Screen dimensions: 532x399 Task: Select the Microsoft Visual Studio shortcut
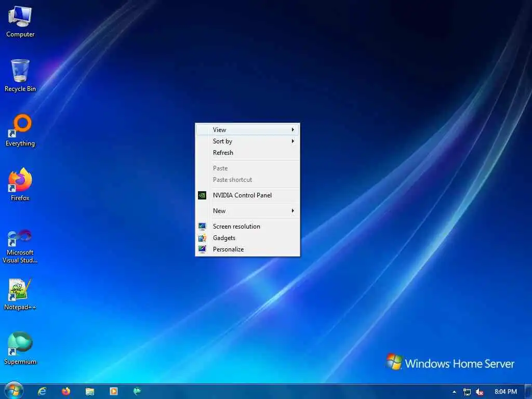20,247
